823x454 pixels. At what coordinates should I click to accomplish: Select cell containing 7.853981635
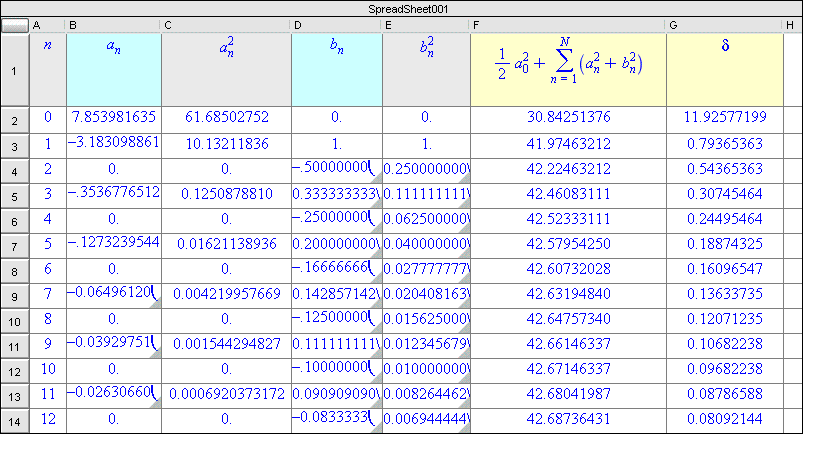tap(113, 119)
